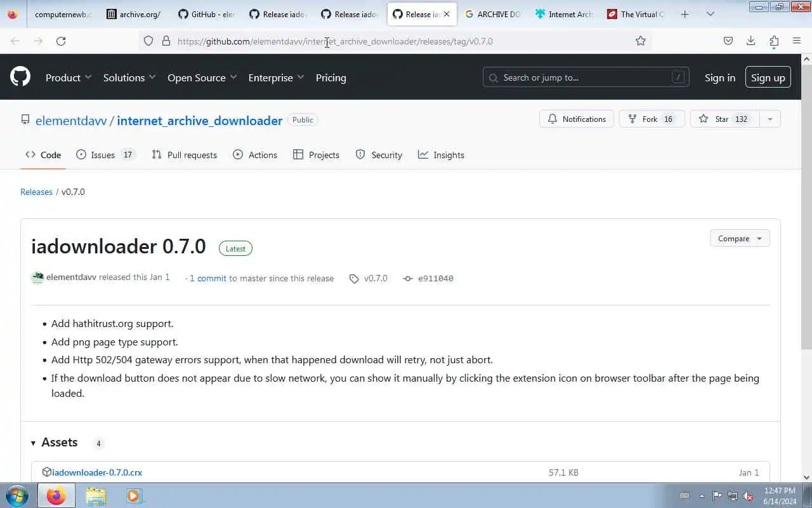Open the Firefox downloads panel
Image resolution: width=812 pixels, height=508 pixels.
pyautogui.click(x=750, y=41)
